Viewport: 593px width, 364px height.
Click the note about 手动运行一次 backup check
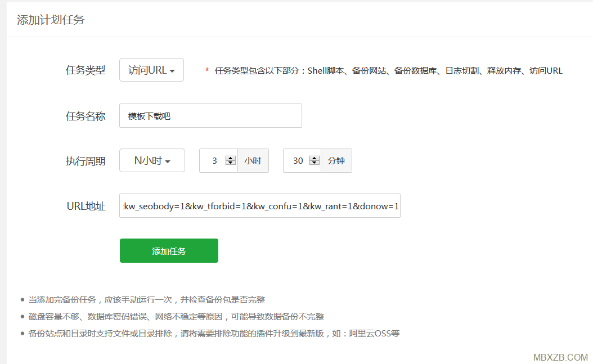[147, 300]
